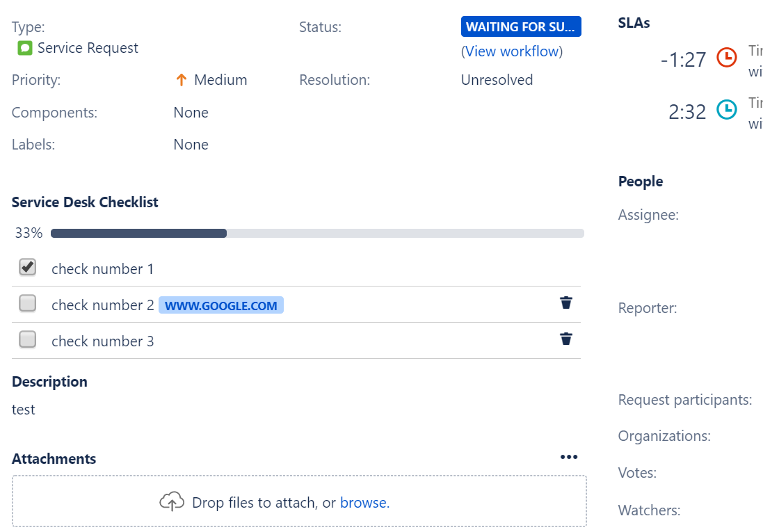Click the 'check number 3' item text

tap(103, 341)
